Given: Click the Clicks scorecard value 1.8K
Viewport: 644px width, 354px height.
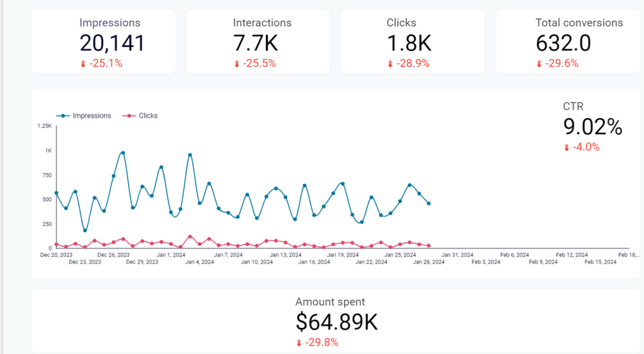Looking at the screenshot, I should (409, 43).
